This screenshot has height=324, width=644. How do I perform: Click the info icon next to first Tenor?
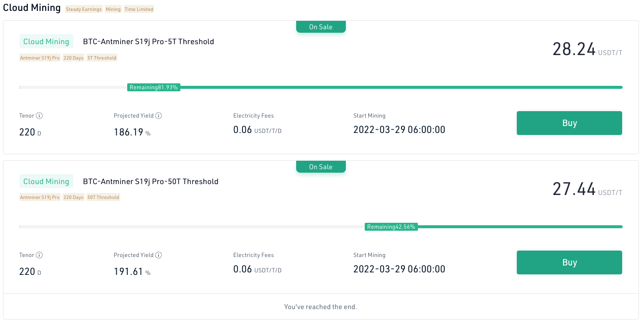pos(39,116)
